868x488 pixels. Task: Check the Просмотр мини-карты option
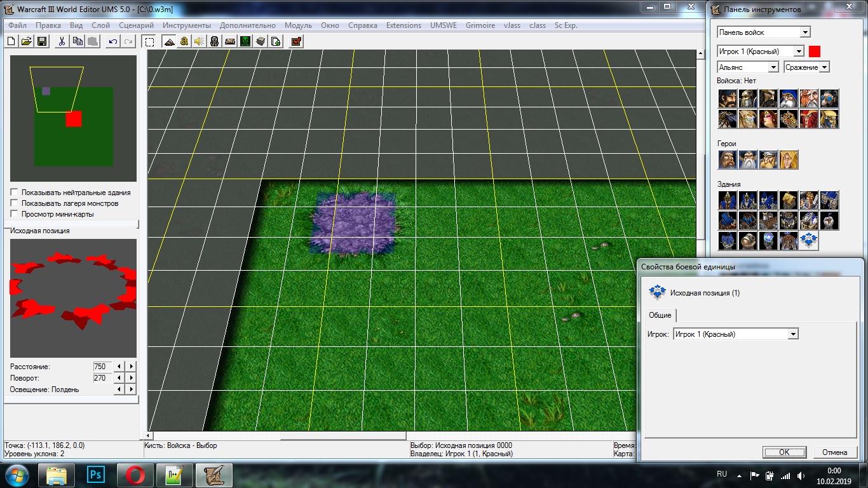click(14, 214)
